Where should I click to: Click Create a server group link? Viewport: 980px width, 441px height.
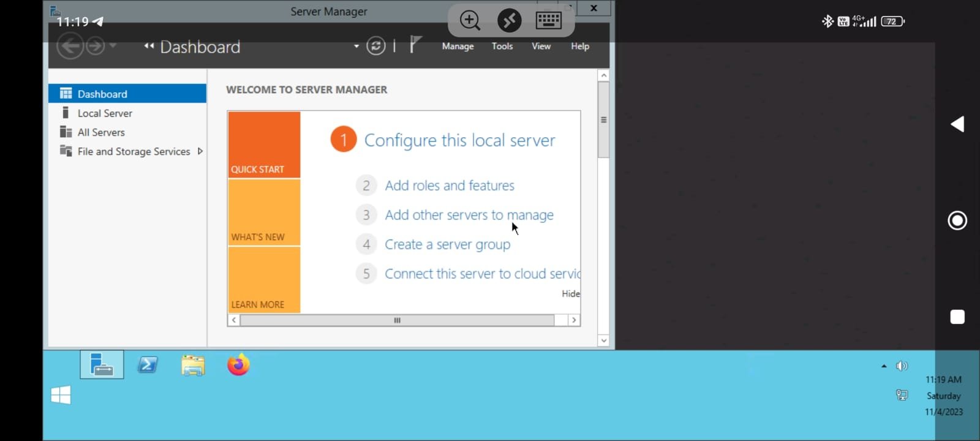[447, 244]
